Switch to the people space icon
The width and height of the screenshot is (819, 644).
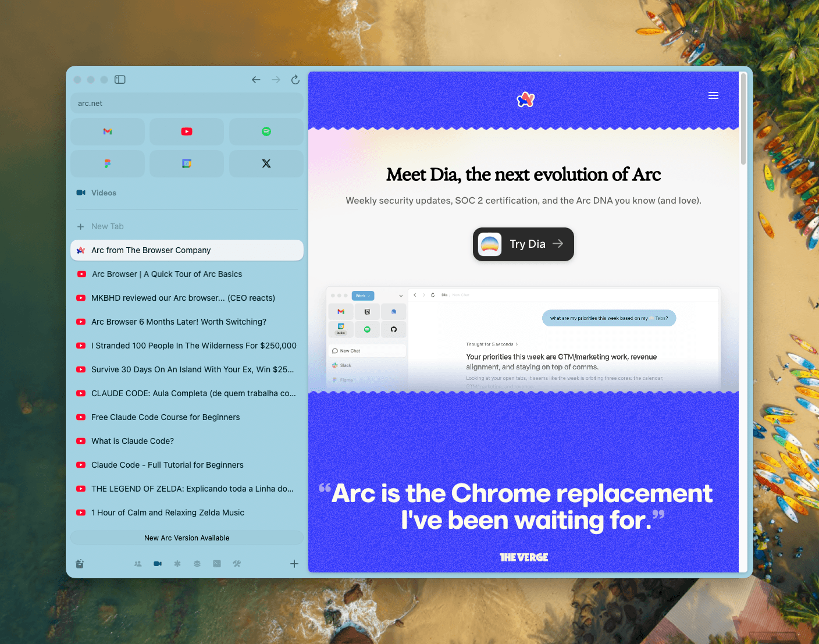click(x=138, y=564)
